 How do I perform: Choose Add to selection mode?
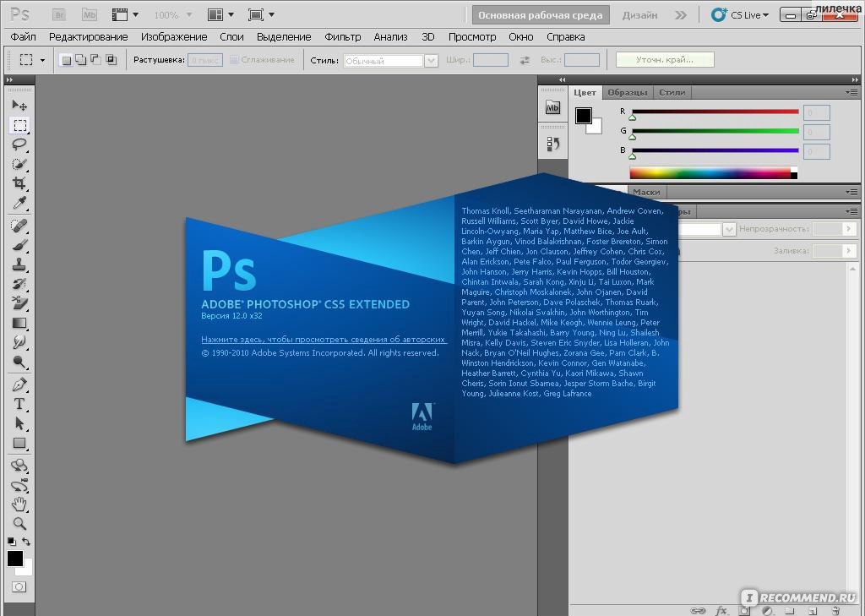coord(81,60)
